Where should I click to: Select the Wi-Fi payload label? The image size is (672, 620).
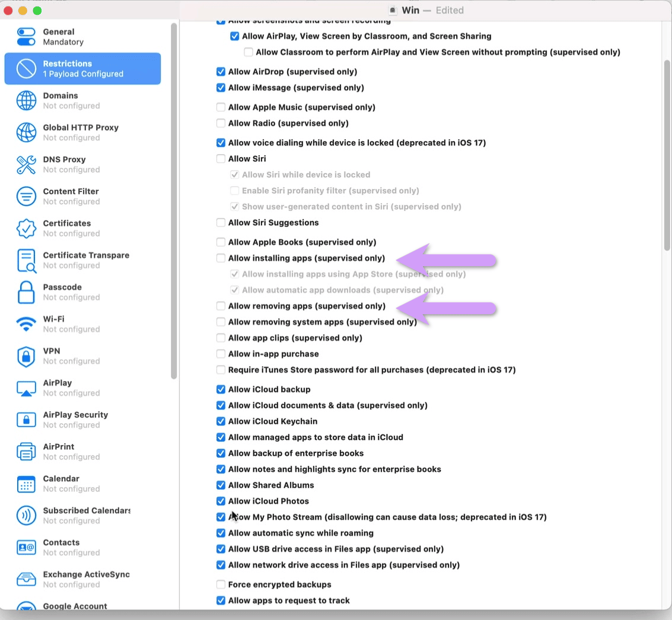[53, 319]
